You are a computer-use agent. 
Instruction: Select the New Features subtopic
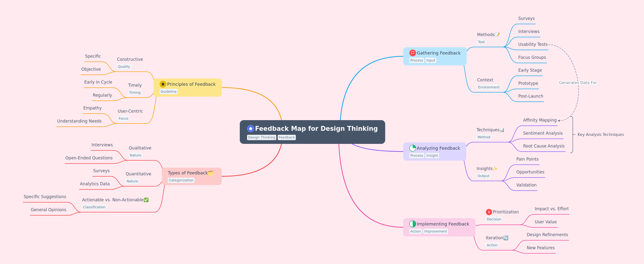click(x=541, y=248)
